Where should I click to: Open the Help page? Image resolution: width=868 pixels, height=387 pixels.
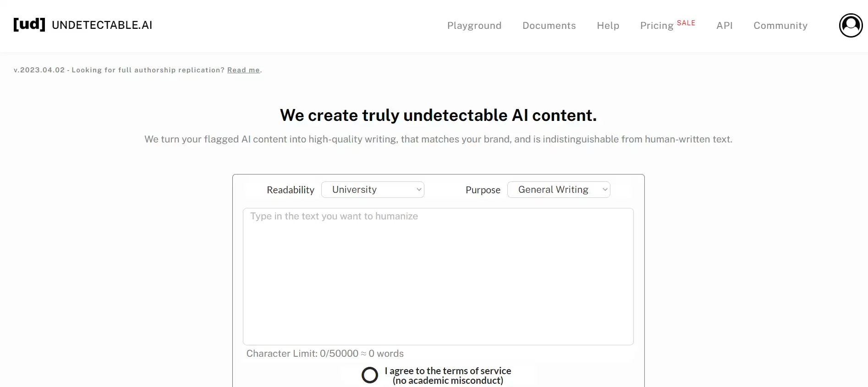[x=608, y=26]
